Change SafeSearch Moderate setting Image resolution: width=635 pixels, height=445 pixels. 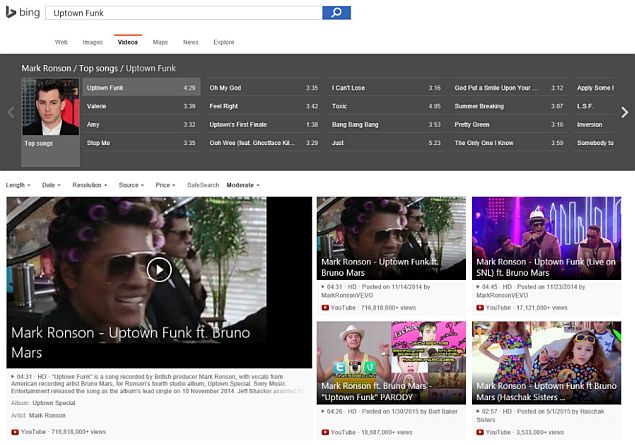(x=243, y=185)
